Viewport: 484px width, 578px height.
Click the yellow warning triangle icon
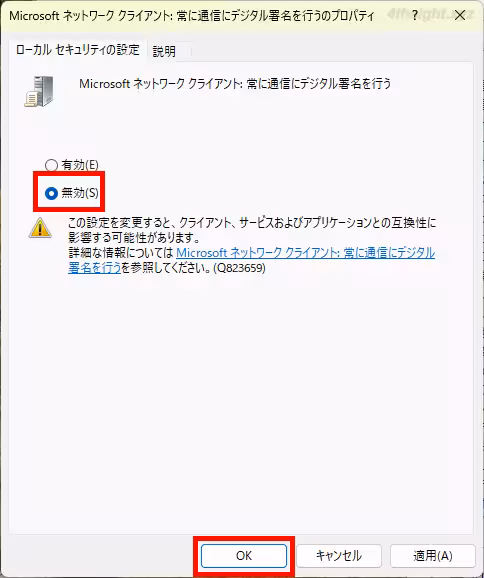40,227
